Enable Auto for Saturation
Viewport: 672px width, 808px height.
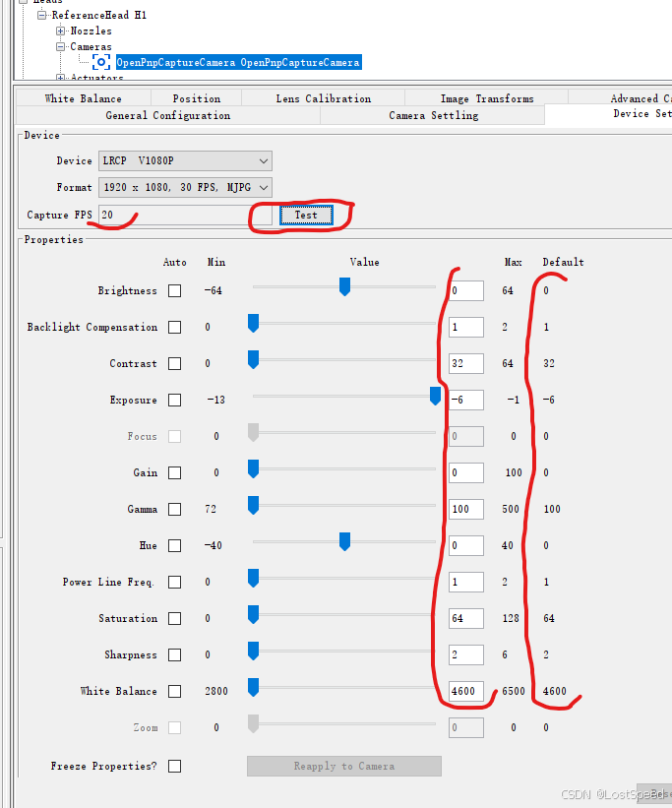click(175, 618)
